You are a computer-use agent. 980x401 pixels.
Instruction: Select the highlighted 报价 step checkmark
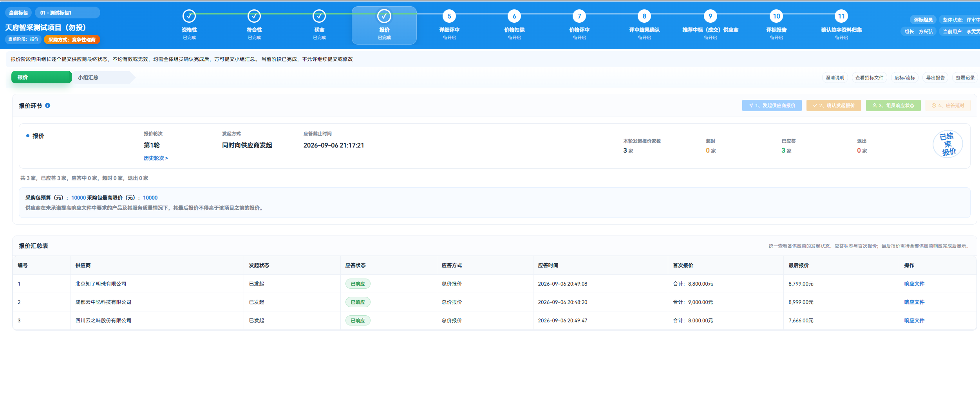(x=384, y=16)
